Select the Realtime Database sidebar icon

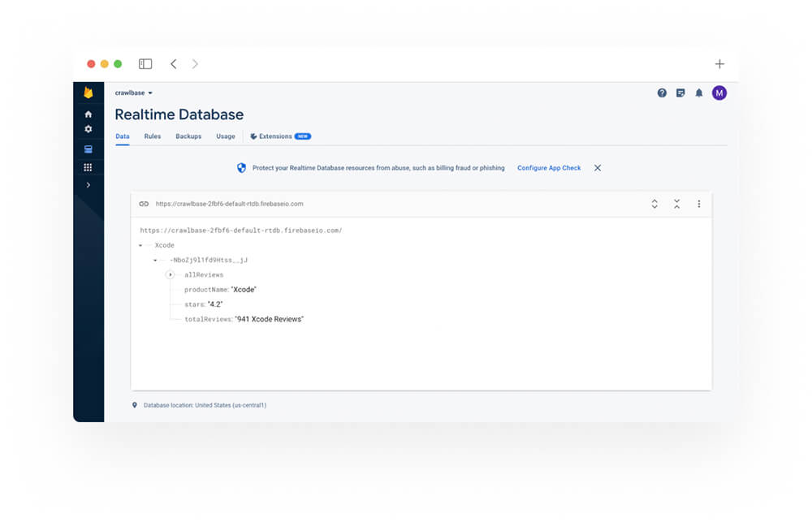pyautogui.click(x=88, y=149)
